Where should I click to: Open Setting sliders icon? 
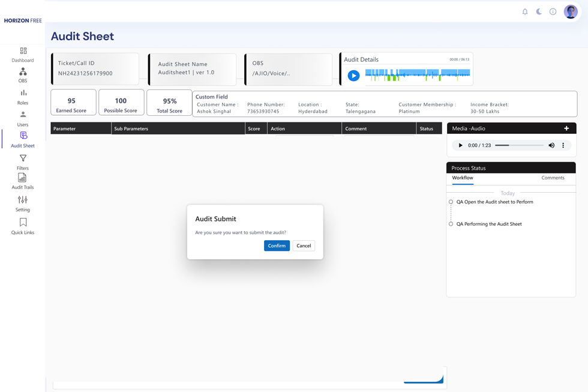(x=23, y=200)
